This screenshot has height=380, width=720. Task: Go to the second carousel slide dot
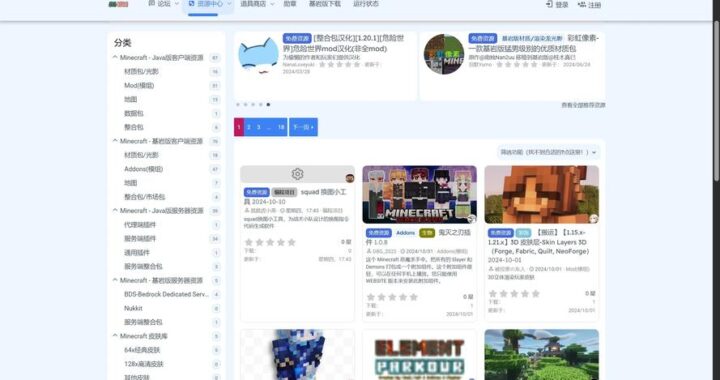246,105
